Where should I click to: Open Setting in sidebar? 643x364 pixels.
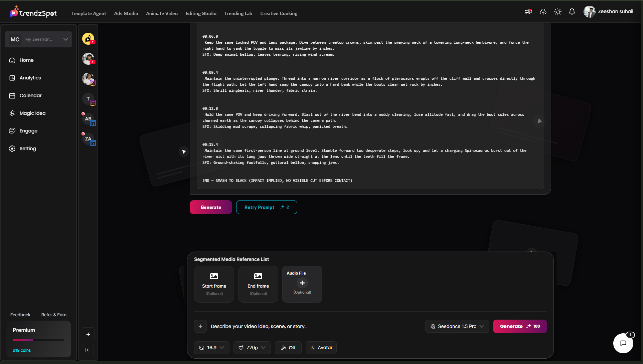(28, 148)
